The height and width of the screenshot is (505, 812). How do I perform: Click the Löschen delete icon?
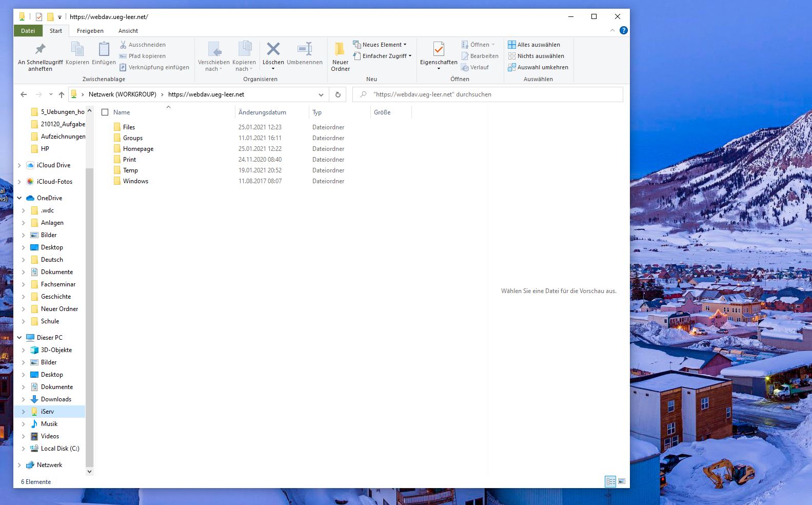(x=273, y=49)
